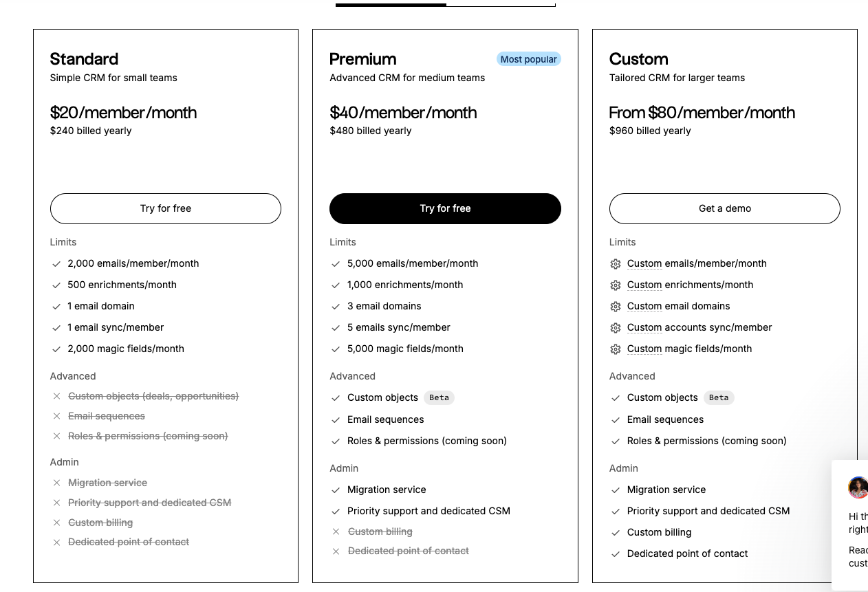Click the Most popular badge on Premium
868x592 pixels.
click(x=528, y=59)
